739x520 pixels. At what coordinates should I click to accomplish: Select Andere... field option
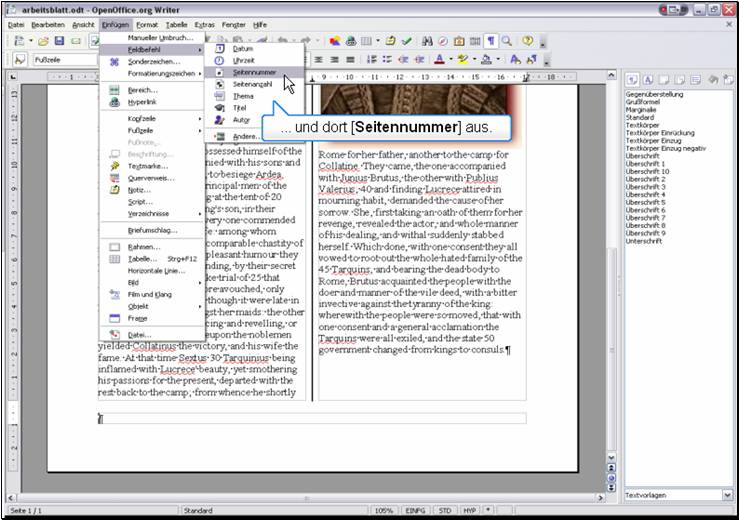tap(246, 136)
